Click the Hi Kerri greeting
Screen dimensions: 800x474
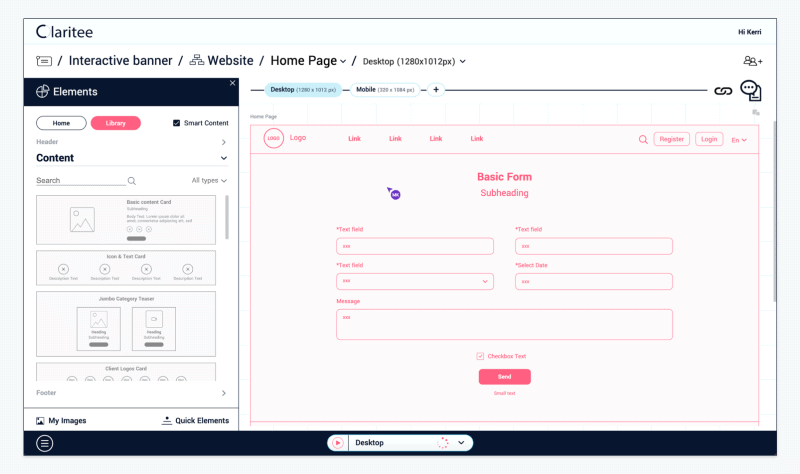click(749, 32)
